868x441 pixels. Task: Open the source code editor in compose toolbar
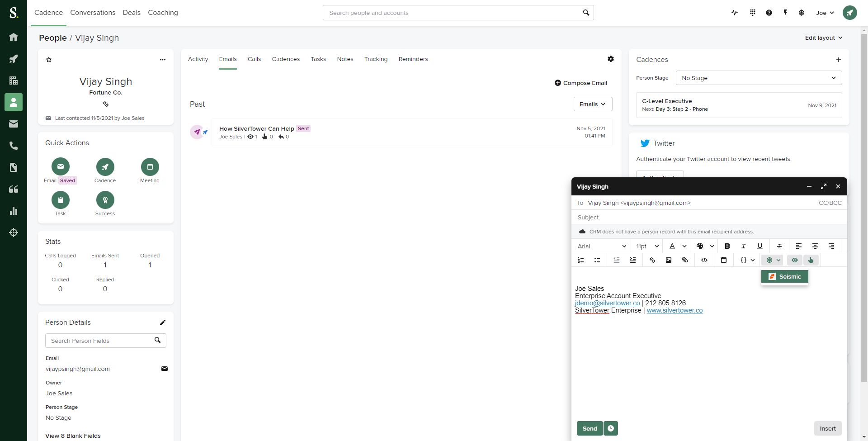point(704,260)
